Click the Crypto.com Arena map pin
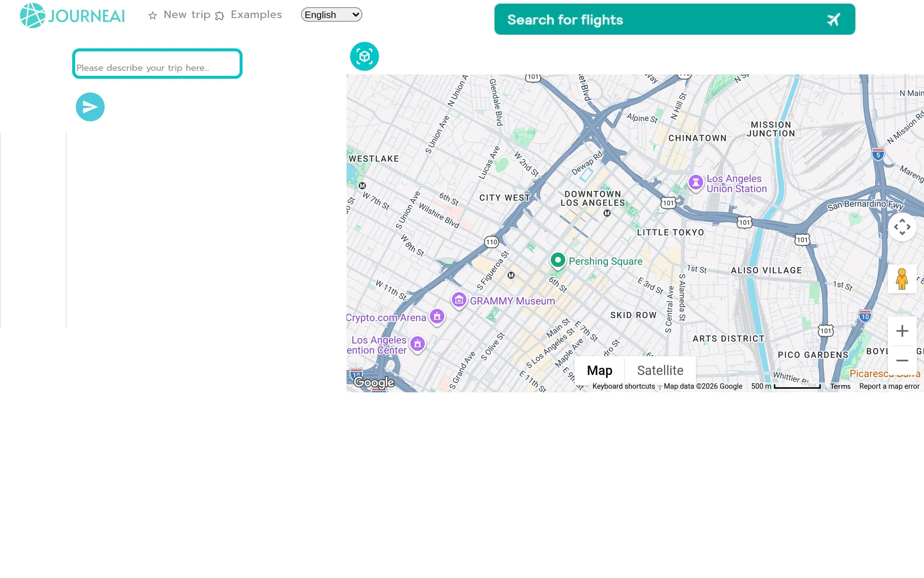This screenshot has height=578, width=924. [x=437, y=317]
